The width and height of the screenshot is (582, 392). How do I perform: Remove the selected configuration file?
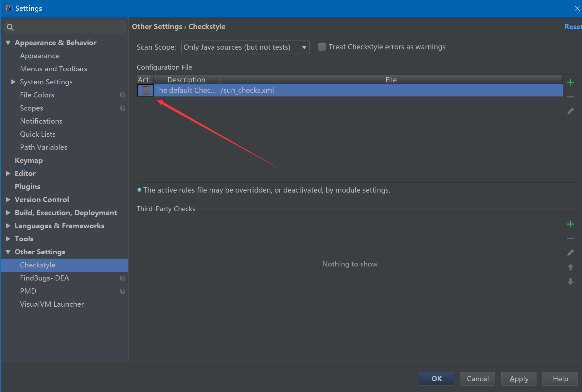coord(571,97)
